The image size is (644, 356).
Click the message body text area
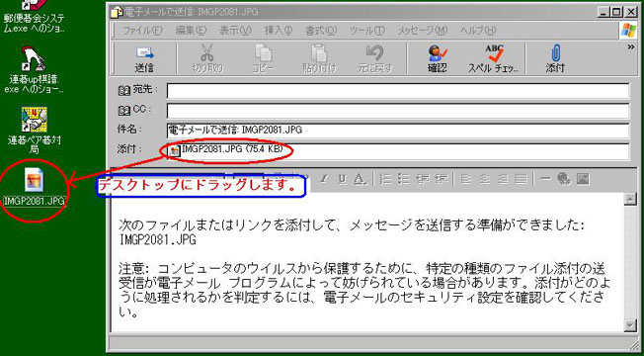[x=366, y=263]
